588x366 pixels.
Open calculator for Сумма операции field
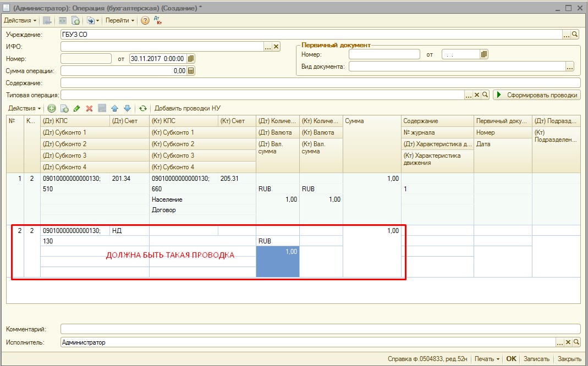click(191, 71)
